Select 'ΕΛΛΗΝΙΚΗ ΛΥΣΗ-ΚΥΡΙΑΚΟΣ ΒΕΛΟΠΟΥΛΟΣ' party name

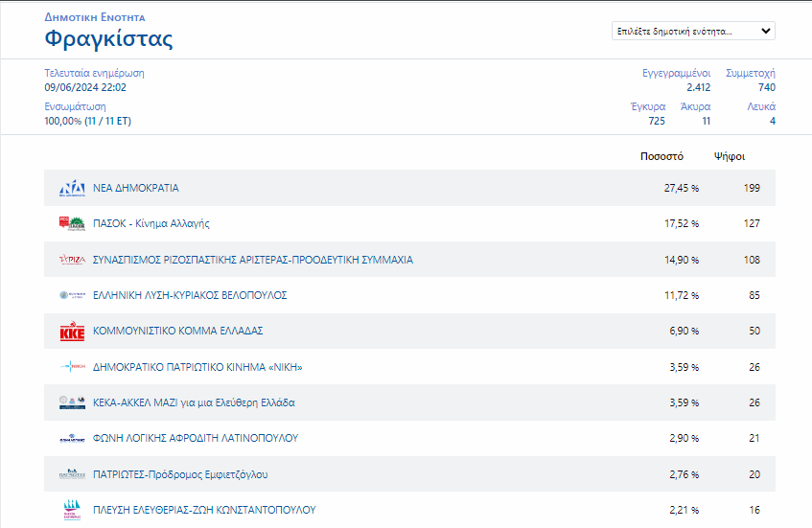[x=190, y=295]
